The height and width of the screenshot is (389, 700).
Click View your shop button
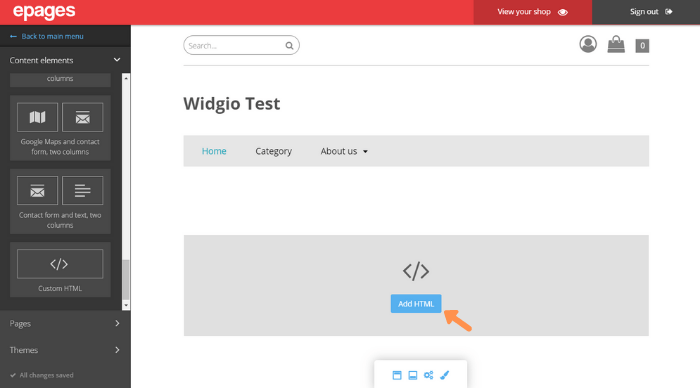point(533,12)
